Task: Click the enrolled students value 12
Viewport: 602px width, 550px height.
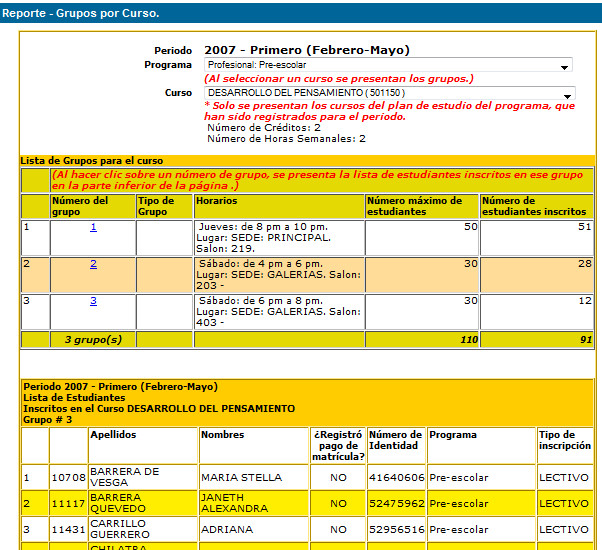Action: pos(585,301)
